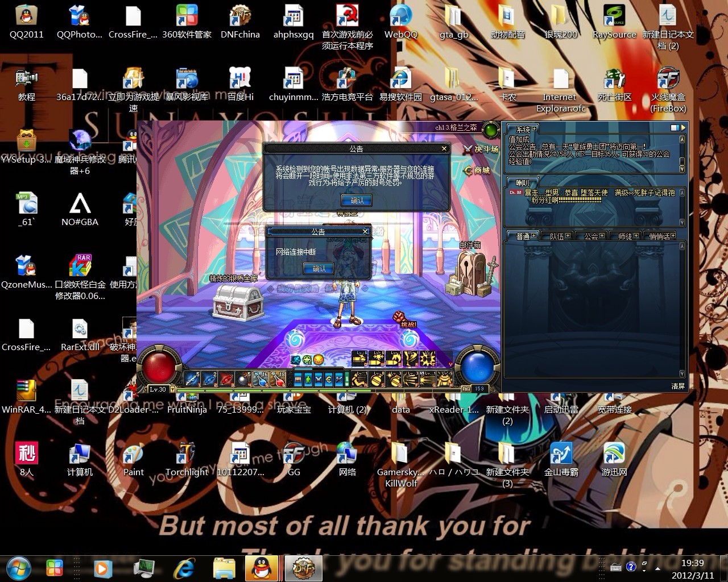Expand the level 30 dropdown arrow
The image size is (728, 582).
(x=172, y=389)
